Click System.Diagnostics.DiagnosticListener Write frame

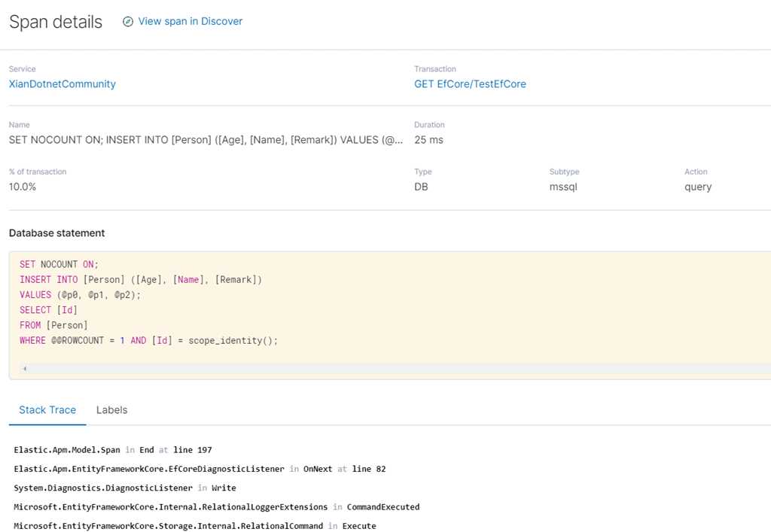pos(125,488)
